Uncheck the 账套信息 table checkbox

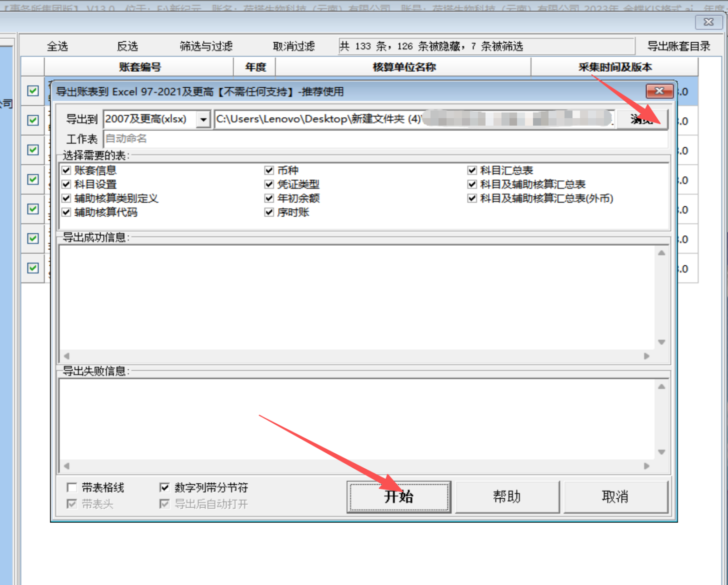pyautogui.click(x=67, y=170)
